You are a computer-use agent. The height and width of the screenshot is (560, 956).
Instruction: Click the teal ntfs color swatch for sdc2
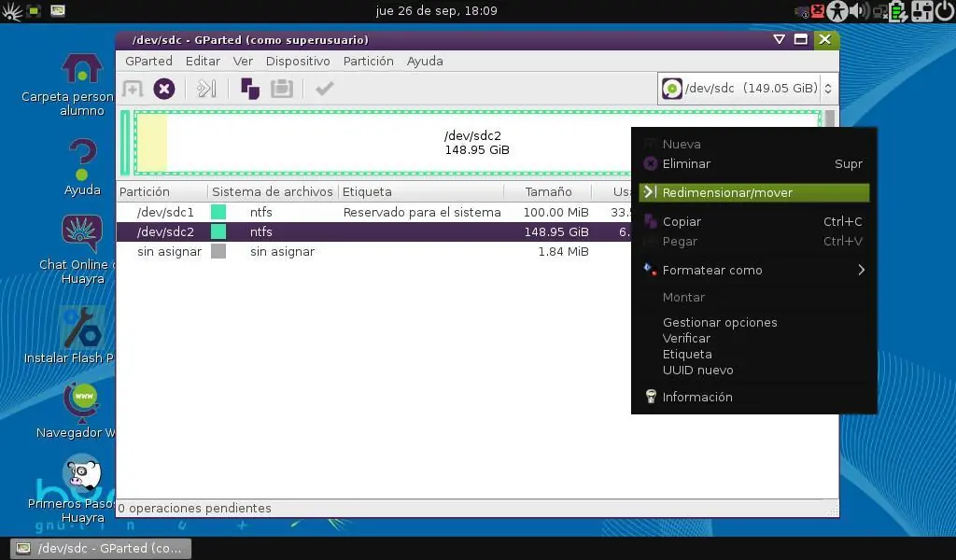[218, 231]
